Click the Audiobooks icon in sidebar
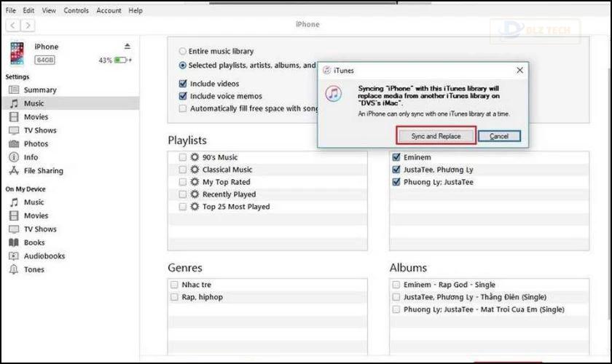This screenshot has height=364, width=612. [14, 256]
